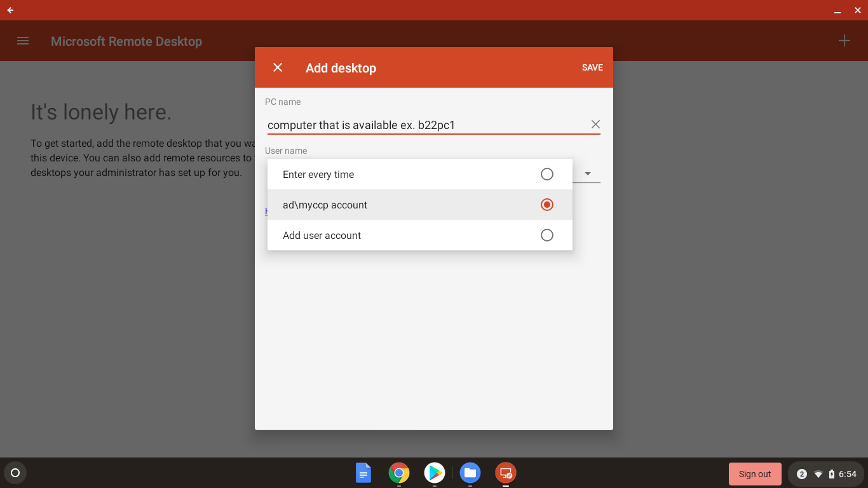Screen dimensions: 868x488
Task: Click the Add desktop dialog title
Action: tap(341, 68)
